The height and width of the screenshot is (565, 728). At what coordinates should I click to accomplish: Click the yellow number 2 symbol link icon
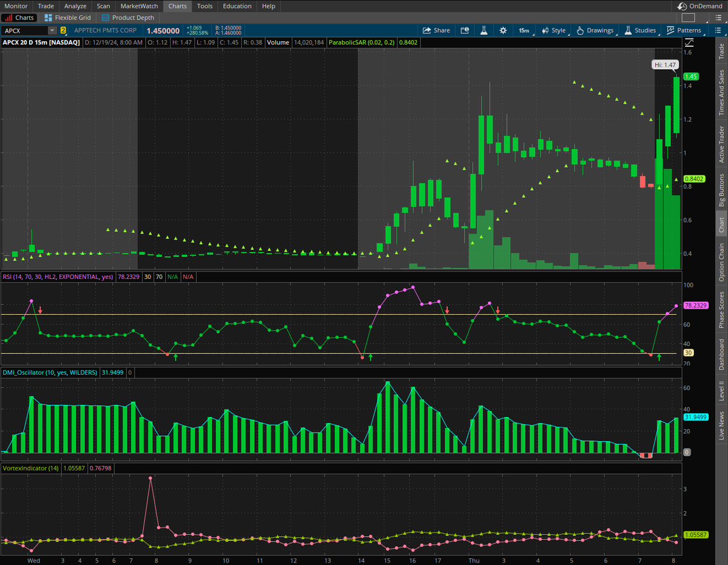63,30
